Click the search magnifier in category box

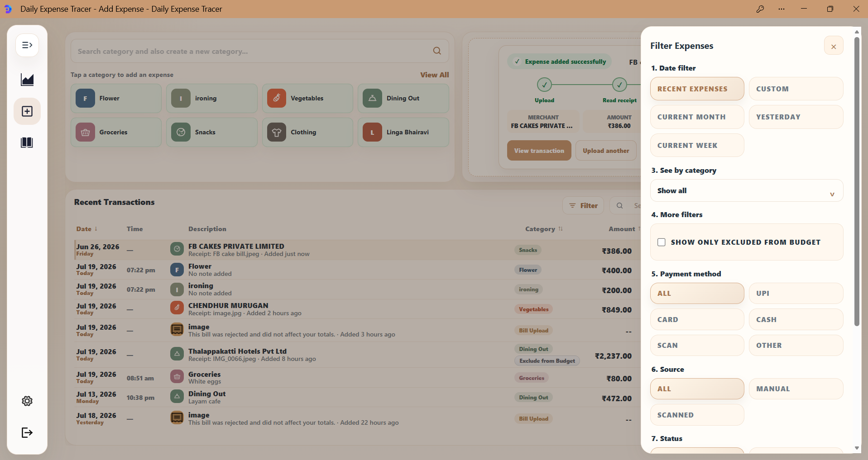[437, 51]
